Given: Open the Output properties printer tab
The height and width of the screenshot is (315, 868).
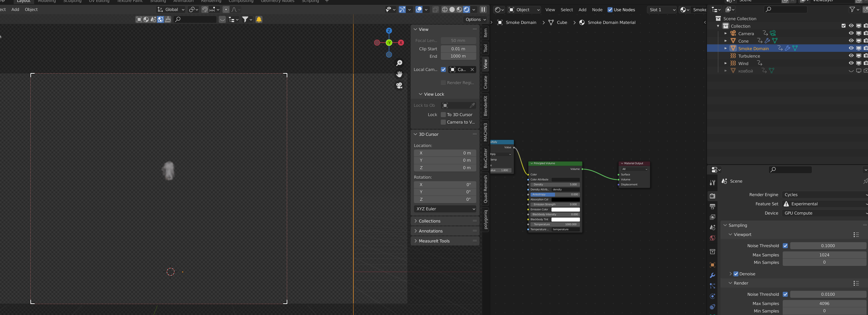Looking at the screenshot, I should 712,207.
